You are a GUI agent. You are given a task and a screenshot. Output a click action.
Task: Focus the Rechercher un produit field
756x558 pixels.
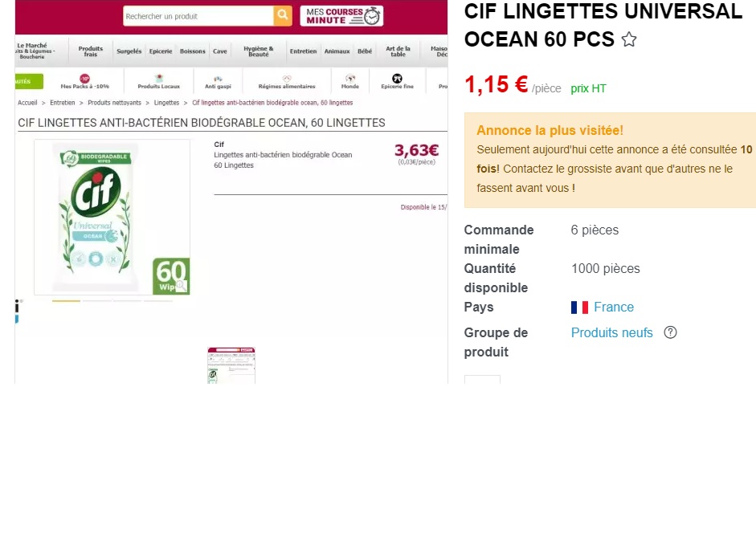point(198,16)
